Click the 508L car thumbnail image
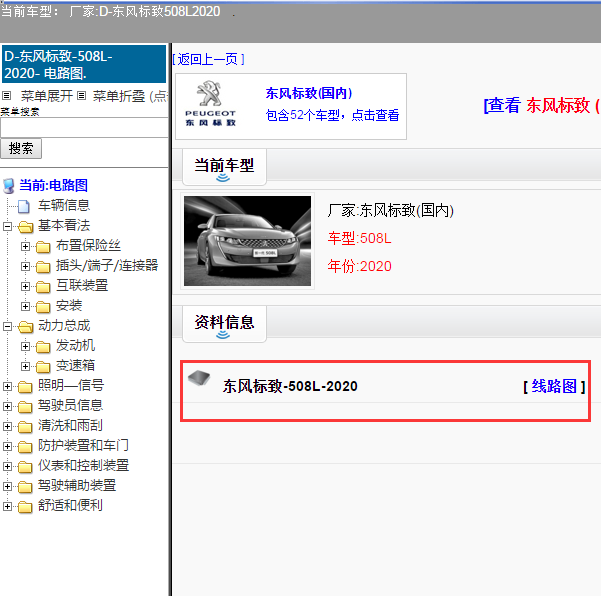Image resolution: width=601 pixels, height=596 pixels. [x=247, y=241]
